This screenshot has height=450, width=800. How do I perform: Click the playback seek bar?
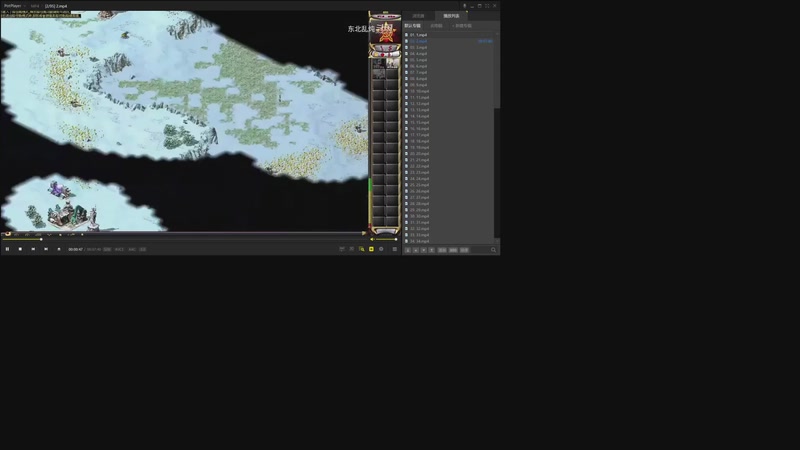184,239
